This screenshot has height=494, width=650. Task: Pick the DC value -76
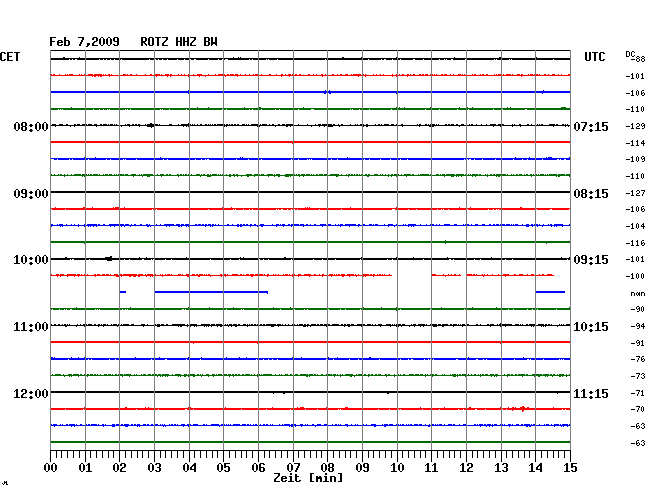[x=638, y=359]
